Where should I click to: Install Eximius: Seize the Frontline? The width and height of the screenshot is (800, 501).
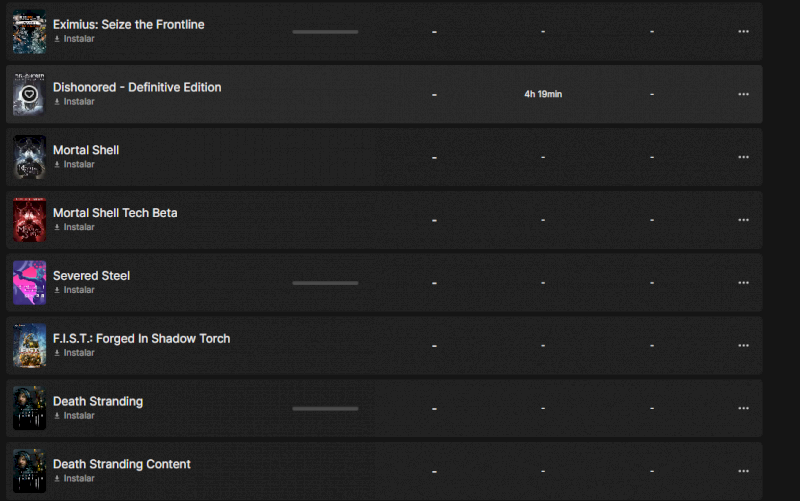click(x=74, y=39)
